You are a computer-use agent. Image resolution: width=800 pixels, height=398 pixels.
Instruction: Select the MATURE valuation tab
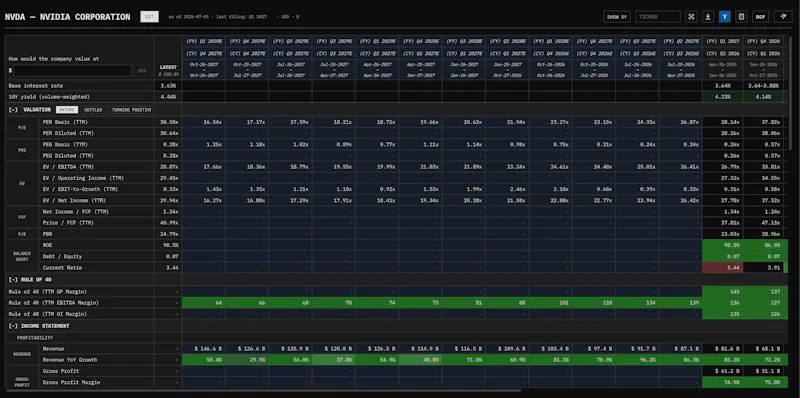[67, 110]
